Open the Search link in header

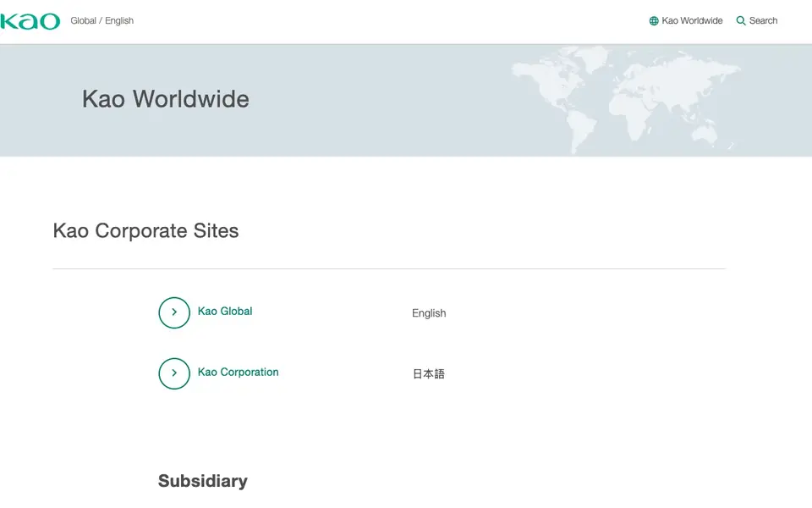tap(757, 20)
